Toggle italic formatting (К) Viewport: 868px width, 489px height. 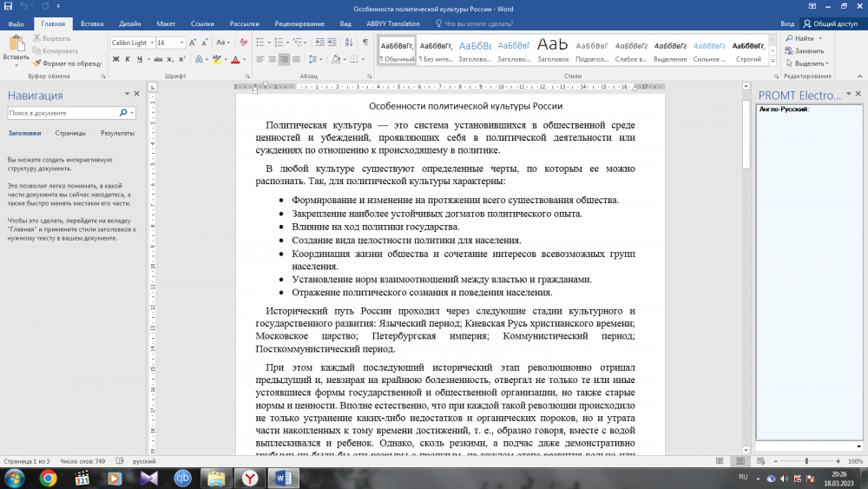pos(127,59)
